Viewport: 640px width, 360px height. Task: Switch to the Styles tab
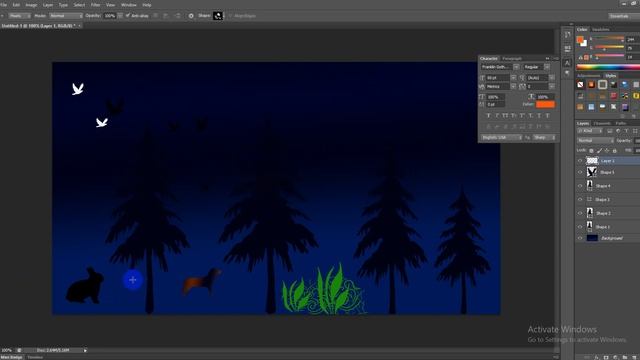coord(611,76)
